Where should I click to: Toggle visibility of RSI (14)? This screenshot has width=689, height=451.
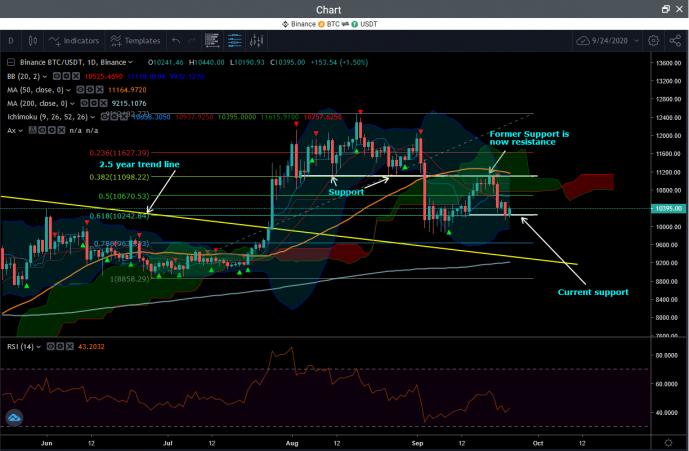pos(51,346)
